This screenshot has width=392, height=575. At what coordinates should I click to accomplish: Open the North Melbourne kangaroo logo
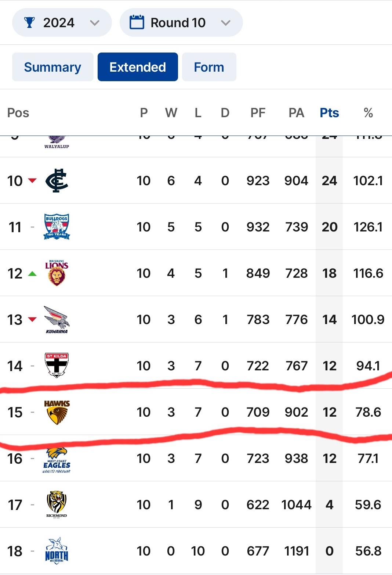[57, 551]
